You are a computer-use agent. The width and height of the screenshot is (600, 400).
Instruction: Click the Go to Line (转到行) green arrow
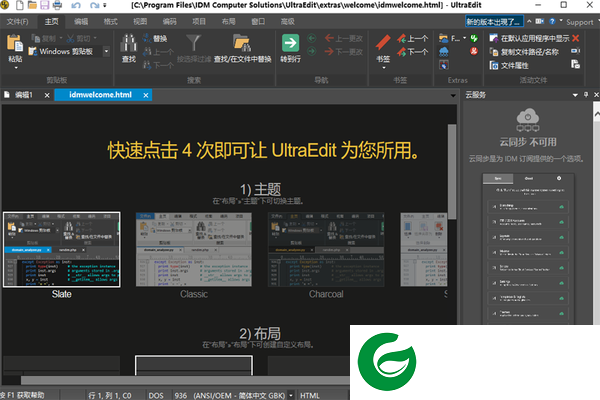[290, 43]
